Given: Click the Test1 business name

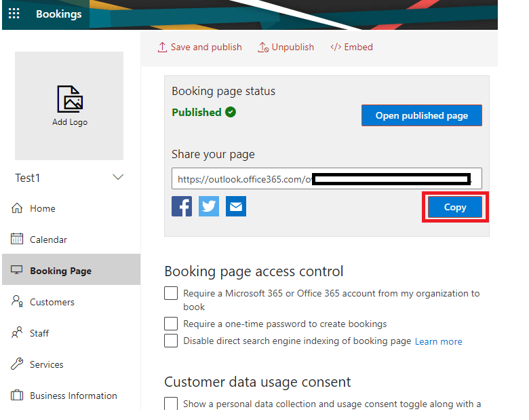Looking at the screenshot, I should click(x=28, y=178).
